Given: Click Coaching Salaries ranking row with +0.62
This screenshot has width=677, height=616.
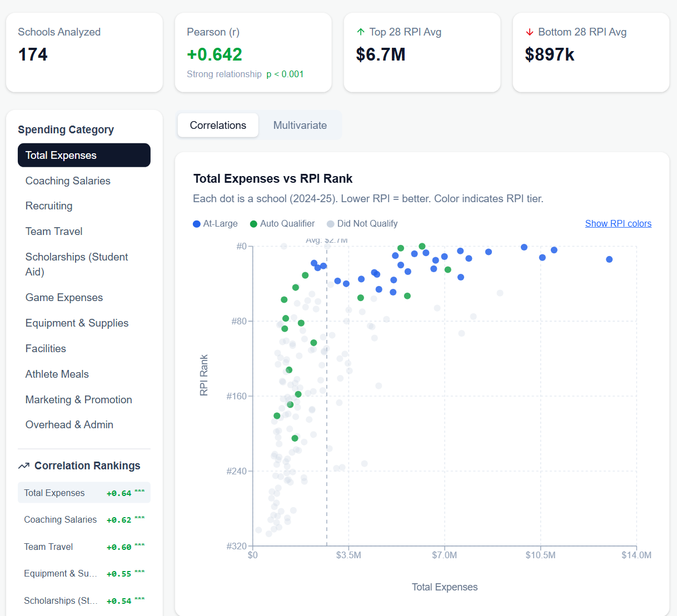Looking at the screenshot, I should pos(84,520).
